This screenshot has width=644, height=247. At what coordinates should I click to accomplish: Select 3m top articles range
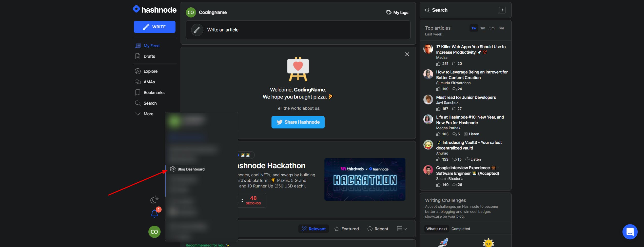pos(492,28)
